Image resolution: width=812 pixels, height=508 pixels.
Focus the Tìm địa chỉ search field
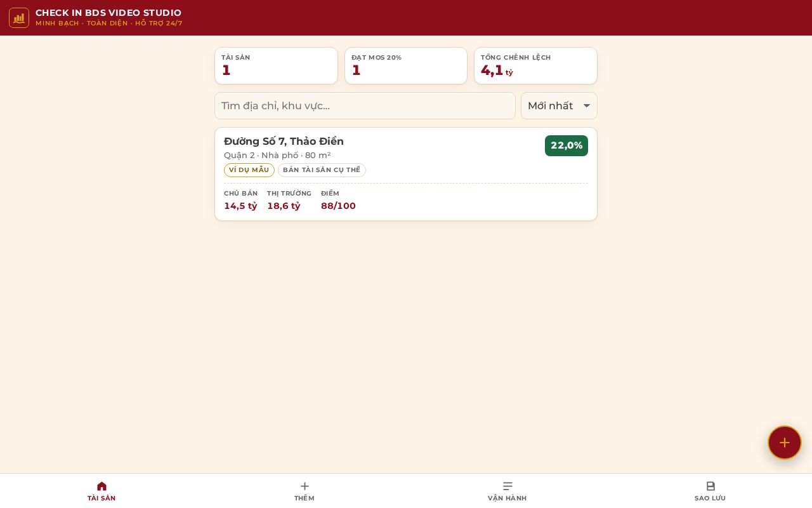click(x=365, y=106)
